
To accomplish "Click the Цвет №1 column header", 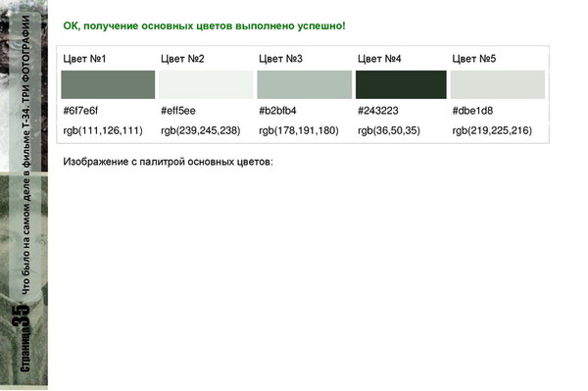I will click(84, 59).
